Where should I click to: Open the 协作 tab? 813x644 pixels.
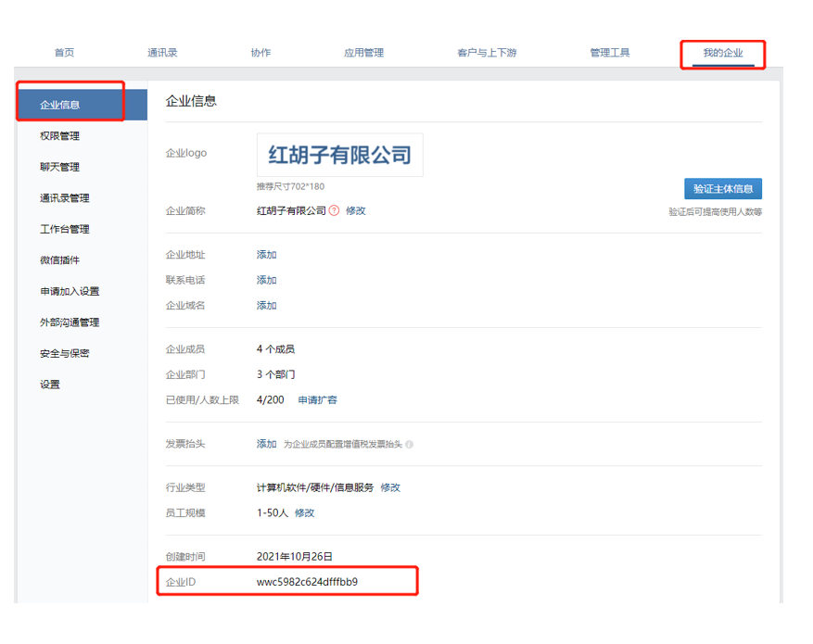(x=260, y=52)
